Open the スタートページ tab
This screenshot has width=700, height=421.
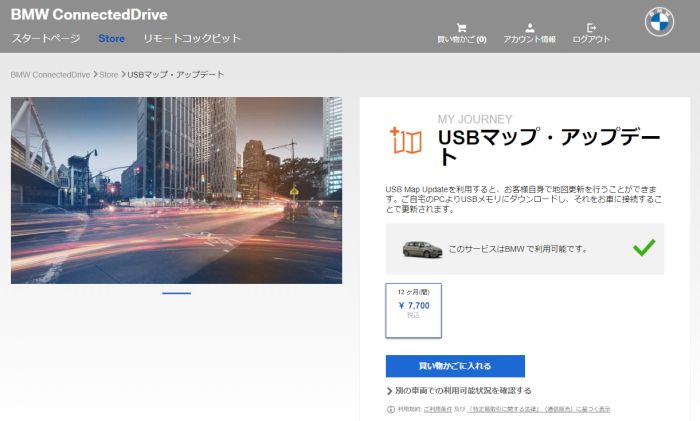point(46,38)
